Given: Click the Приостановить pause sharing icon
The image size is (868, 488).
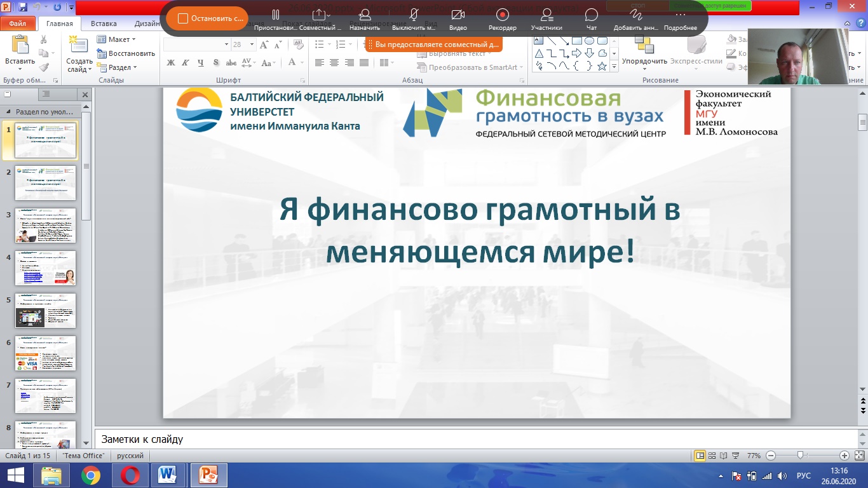Looking at the screenshot, I should (x=276, y=19).
